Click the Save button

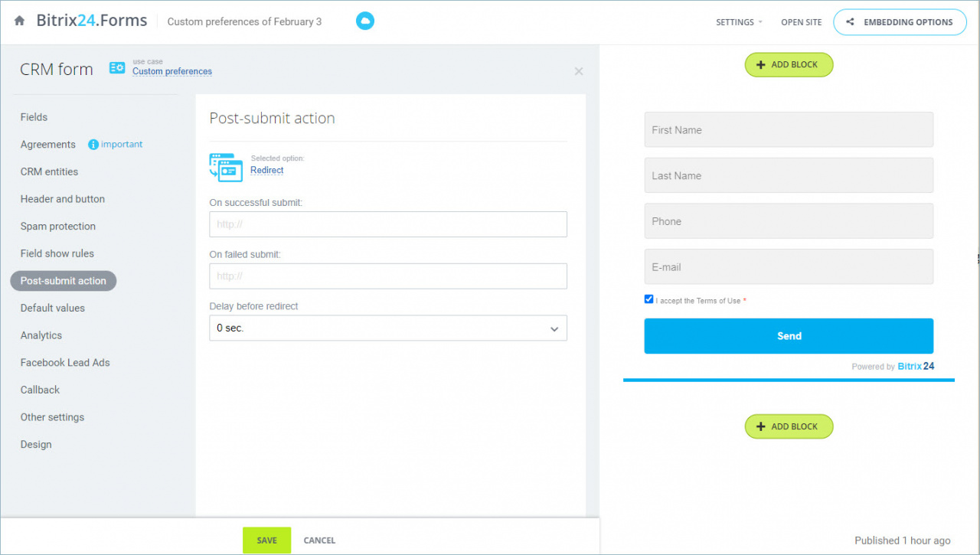[x=266, y=540]
